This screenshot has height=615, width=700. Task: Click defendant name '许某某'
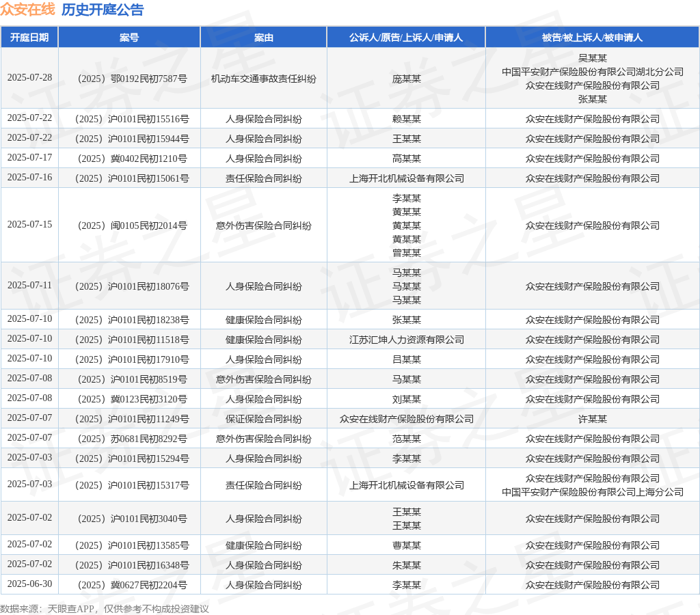[x=593, y=419]
